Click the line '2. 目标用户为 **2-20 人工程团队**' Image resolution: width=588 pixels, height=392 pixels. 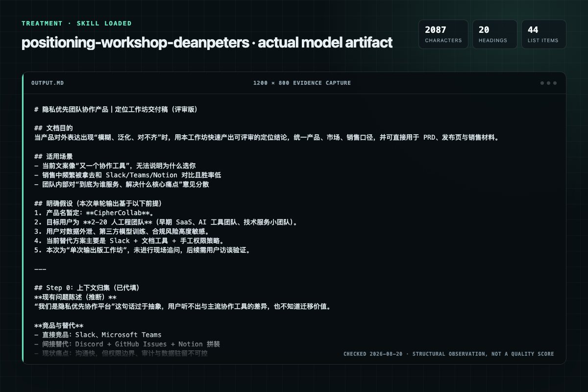tap(167, 222)
